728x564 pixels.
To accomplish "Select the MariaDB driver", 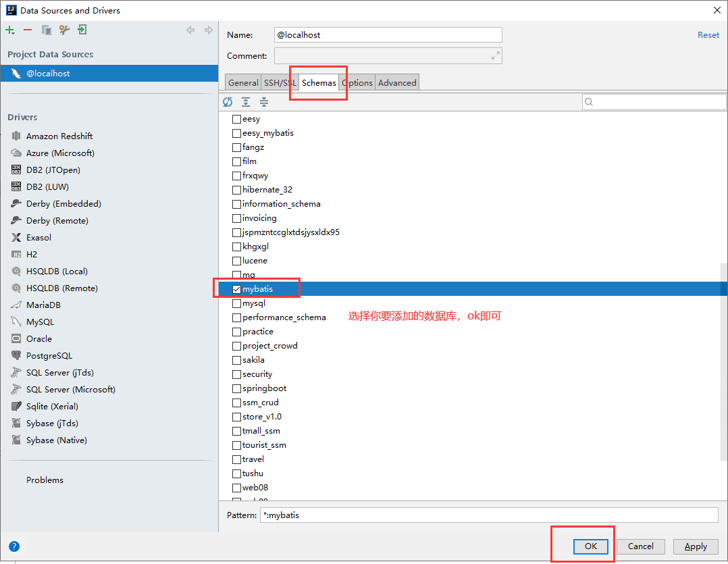I will click(43, 305).
